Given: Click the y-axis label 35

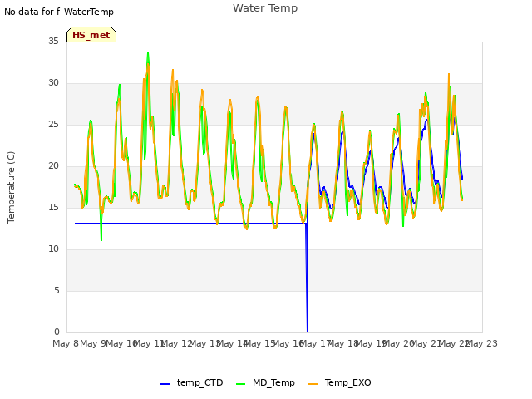Looking at the screenshot, I should 53,41.
